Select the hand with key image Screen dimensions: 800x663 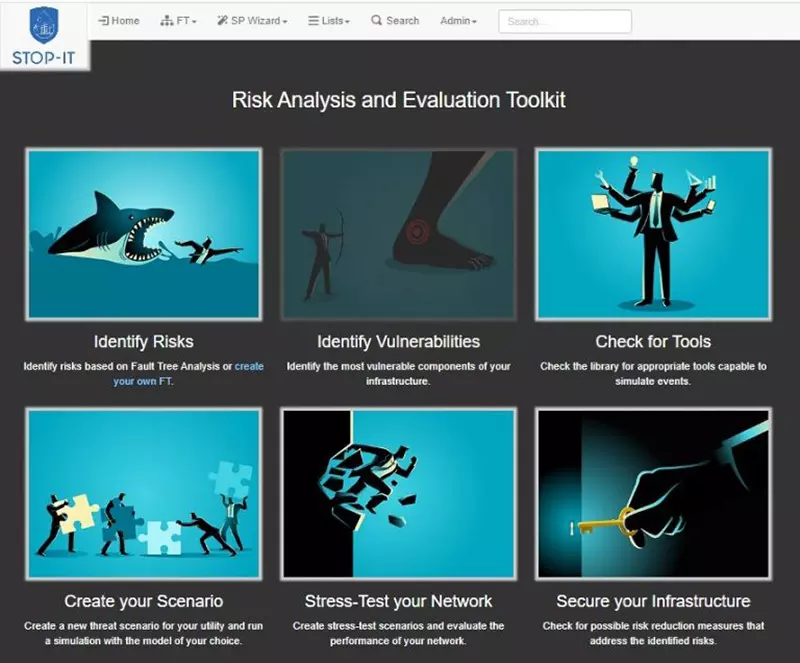tap(653, 493)
